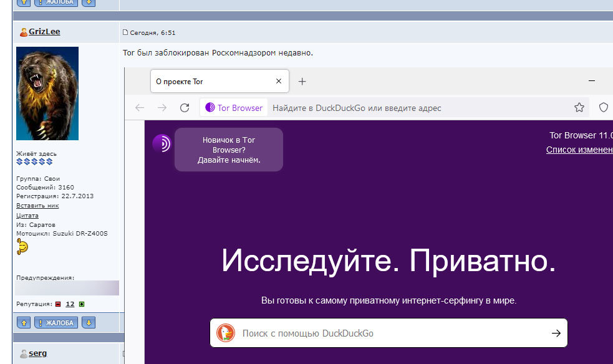Click the Tor onion logo on the purple page
The width and height of the screenshot is (613, 364).
[162, 144]
